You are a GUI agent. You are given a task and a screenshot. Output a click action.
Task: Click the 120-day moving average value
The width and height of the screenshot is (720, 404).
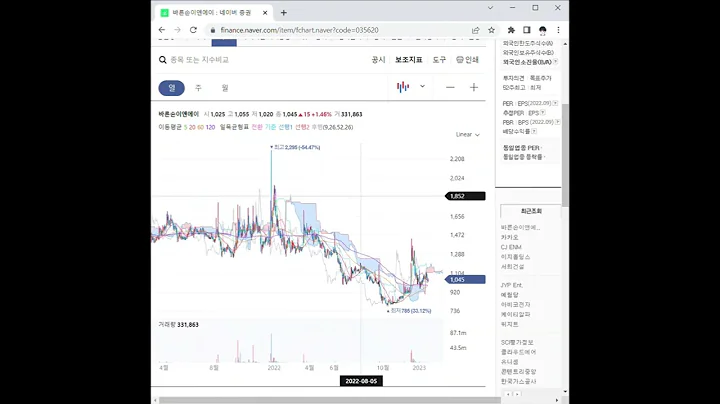[210, 127]
